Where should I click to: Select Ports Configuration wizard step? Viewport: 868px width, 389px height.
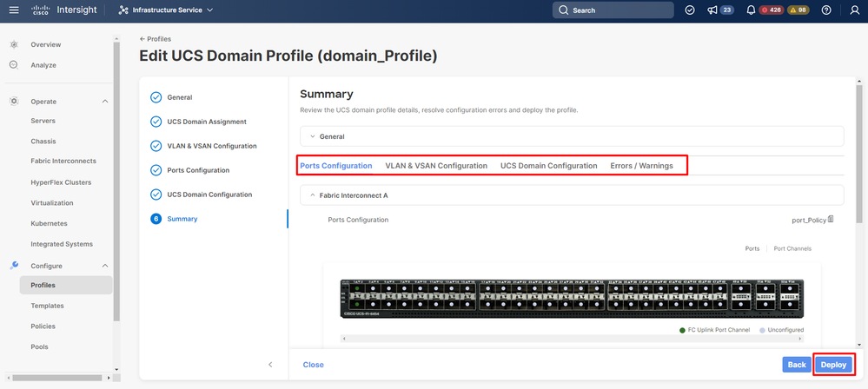point(198,170)
